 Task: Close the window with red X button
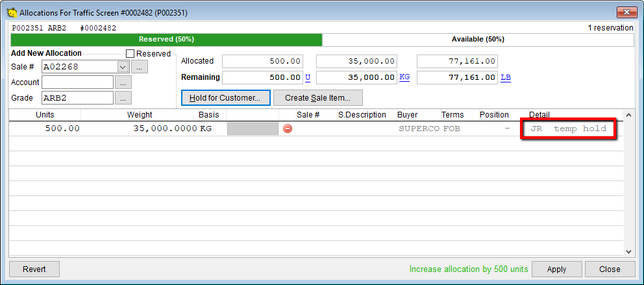[626, 13]
